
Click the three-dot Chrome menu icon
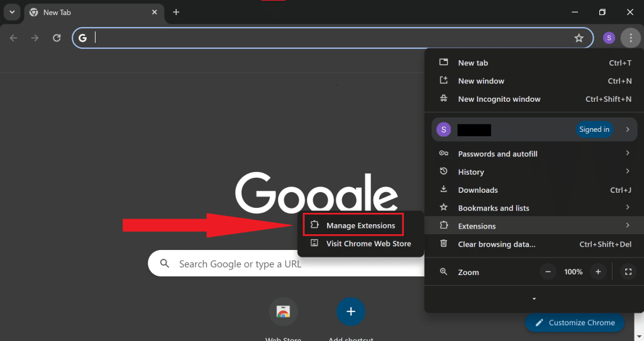tap(630, 38)
